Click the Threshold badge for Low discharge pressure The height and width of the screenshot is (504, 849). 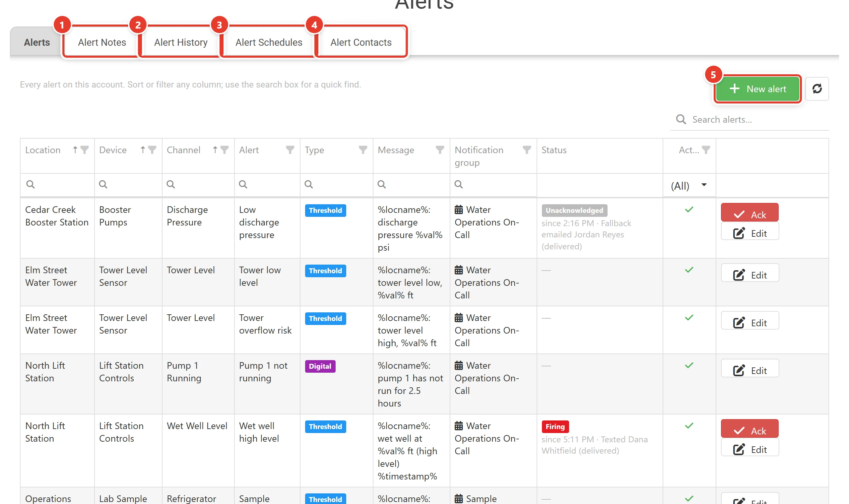coord(325,211)
